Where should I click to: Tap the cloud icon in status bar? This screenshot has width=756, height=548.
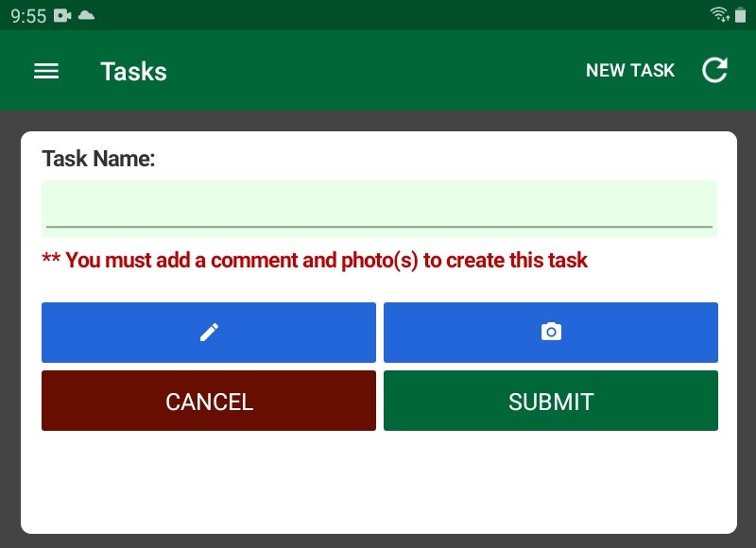(87, 15)
